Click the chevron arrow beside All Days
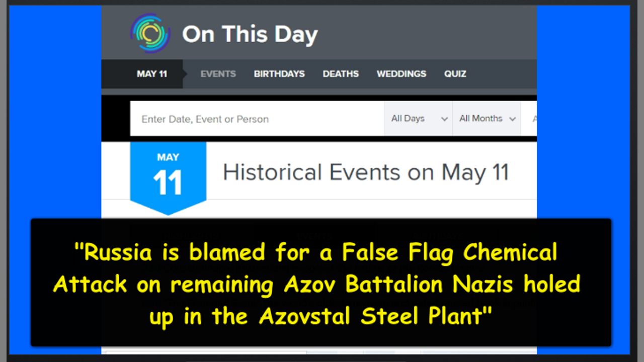Viewport: 644px width, 362px height. [x=444, y=119]
